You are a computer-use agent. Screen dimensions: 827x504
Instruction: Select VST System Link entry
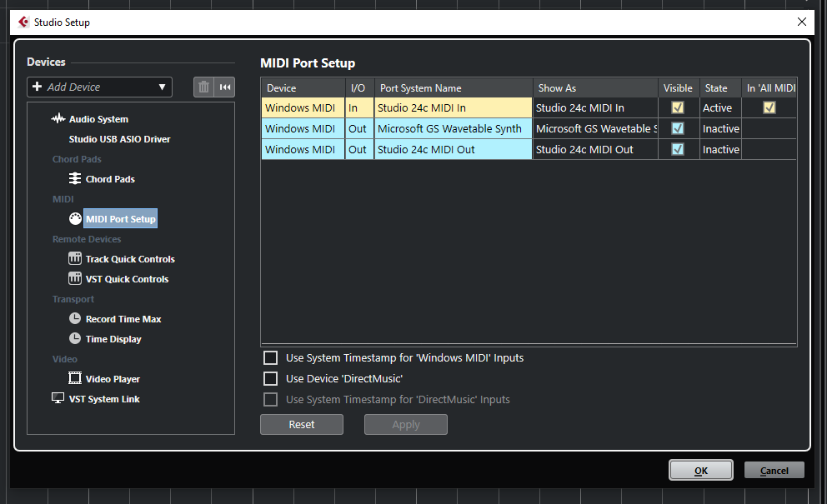[x=104, y=399]
